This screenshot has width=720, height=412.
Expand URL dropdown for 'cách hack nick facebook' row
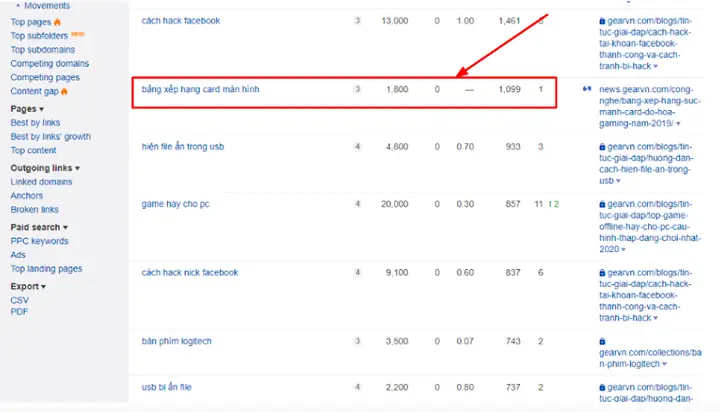pyautogui.click(x=655, y=318)
